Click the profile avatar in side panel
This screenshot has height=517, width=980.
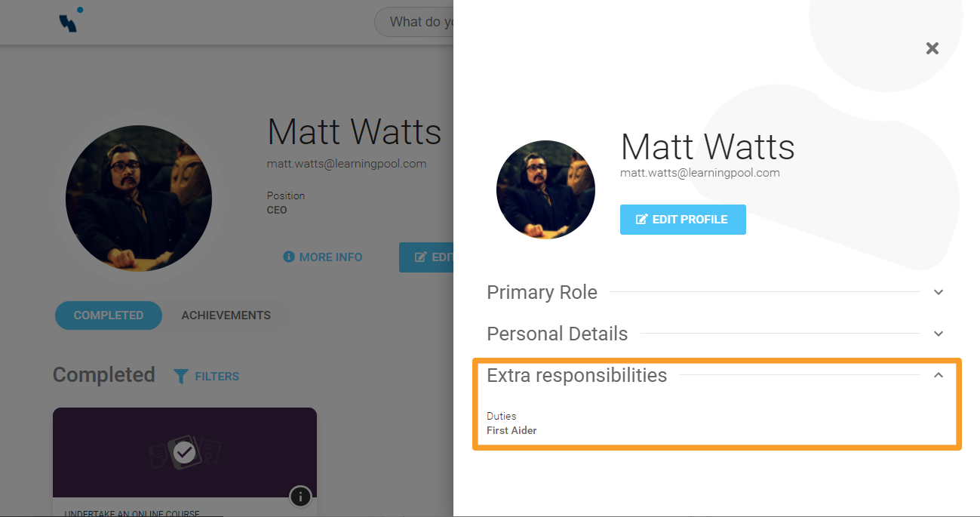pos(545,190)
